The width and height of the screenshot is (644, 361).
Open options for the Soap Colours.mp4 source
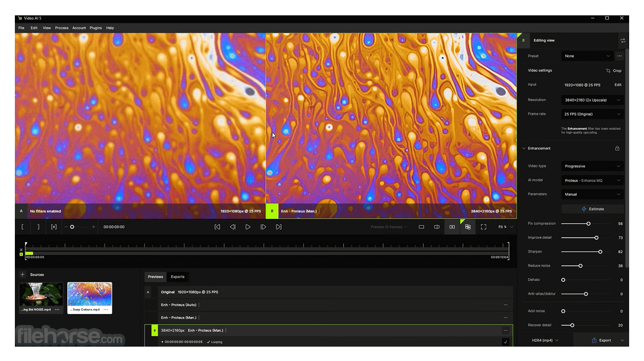[106, 309]
